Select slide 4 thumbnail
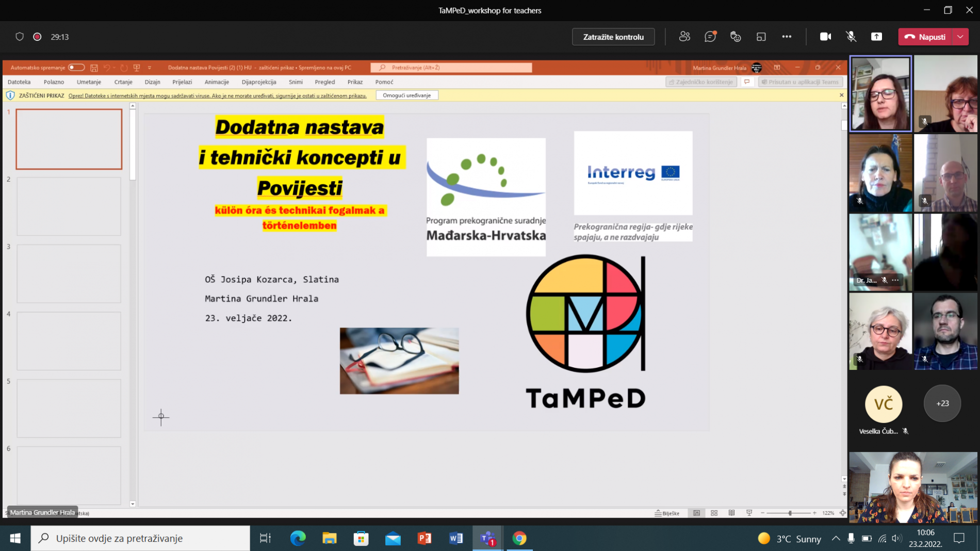This screenshot has height=551, width=980. point(69,341)
